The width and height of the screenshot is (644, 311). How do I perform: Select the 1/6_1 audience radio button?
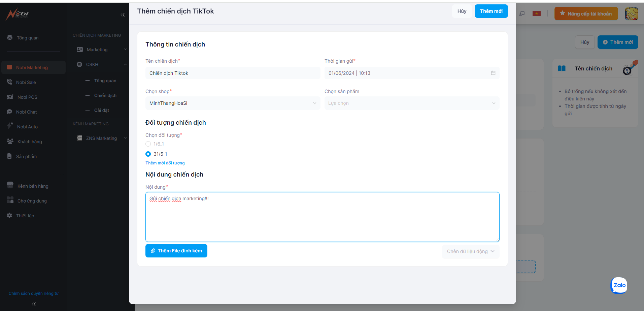point(148,144)
